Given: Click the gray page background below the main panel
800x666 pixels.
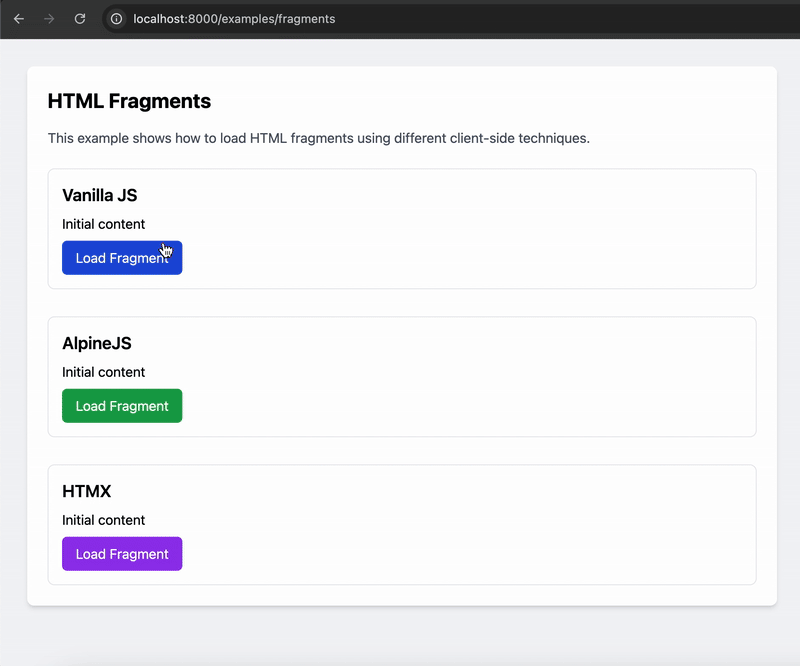Looking at the screenshot, I should click(400, 636).
